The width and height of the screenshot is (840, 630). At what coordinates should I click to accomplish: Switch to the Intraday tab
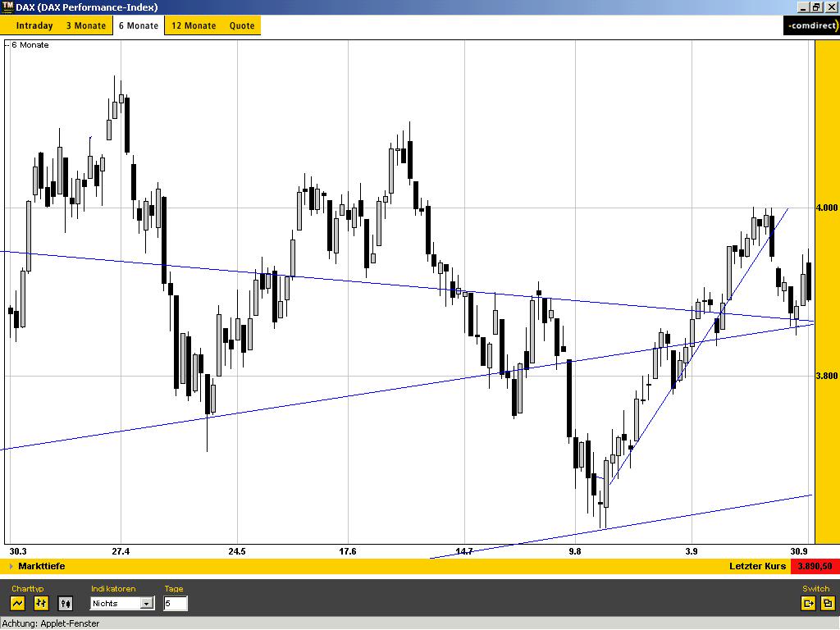pyautogui.click(x=34, y=25)
